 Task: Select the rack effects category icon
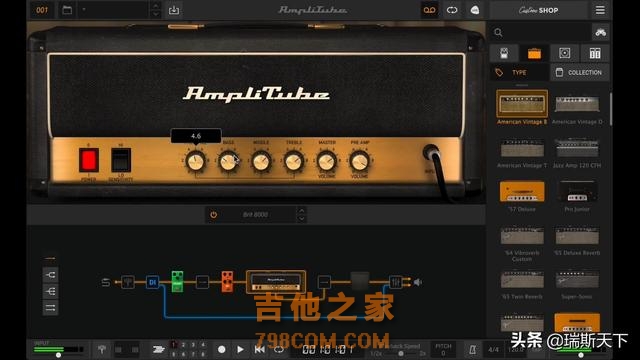595,53
